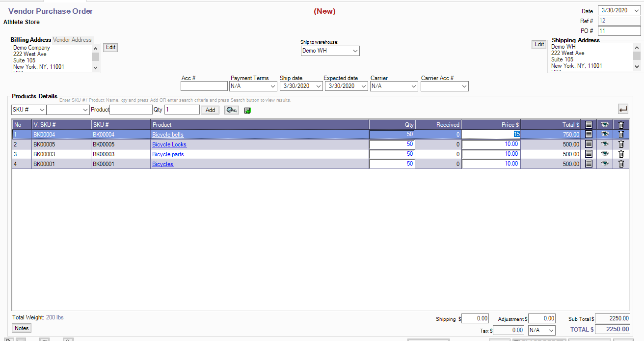The height and width of the screenshot is (341, 644).
Task: Click trash icon for Bicycle Locks row
Action: 621,144
